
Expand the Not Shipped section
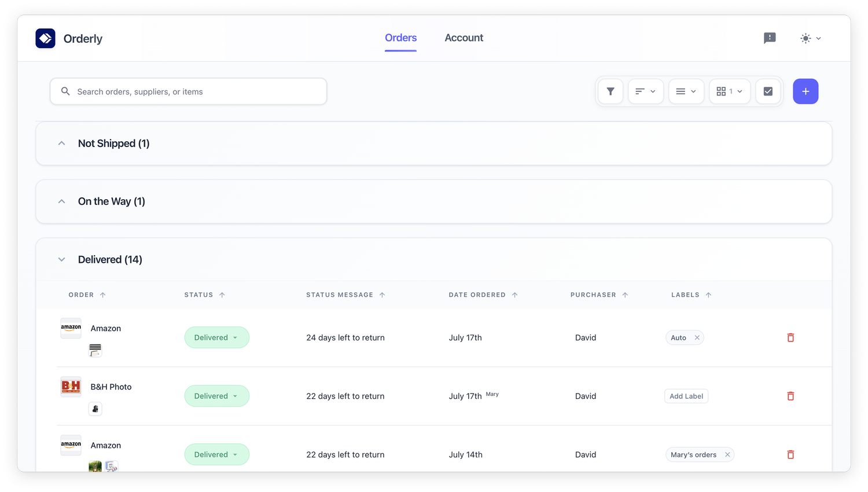(61, 143)
